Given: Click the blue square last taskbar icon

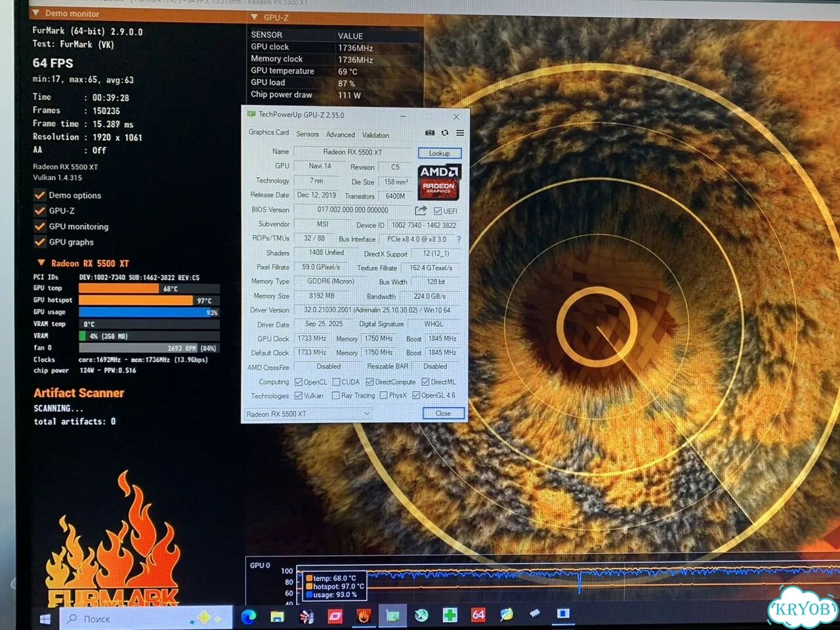Looking at the screenshot, I should (x=563, y=614).
